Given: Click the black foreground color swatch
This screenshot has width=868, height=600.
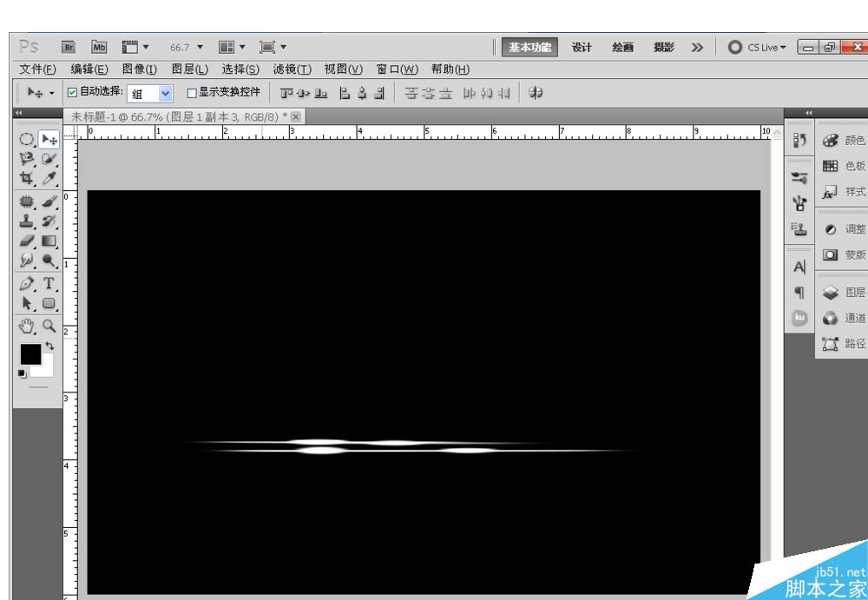Looking at the screenshot, I should coord(30,354).
